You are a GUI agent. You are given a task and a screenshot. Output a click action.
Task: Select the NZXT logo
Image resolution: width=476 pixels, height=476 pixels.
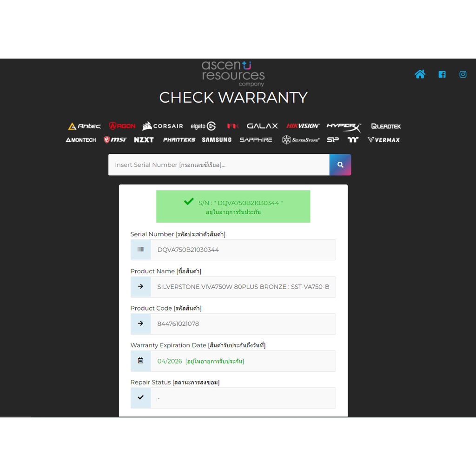(x=144, y=139)
